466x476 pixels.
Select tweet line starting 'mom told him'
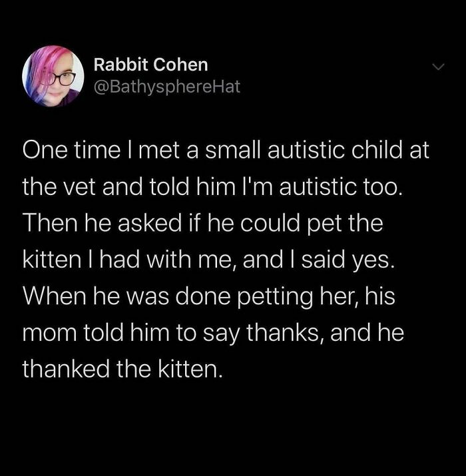click(213, 333)
